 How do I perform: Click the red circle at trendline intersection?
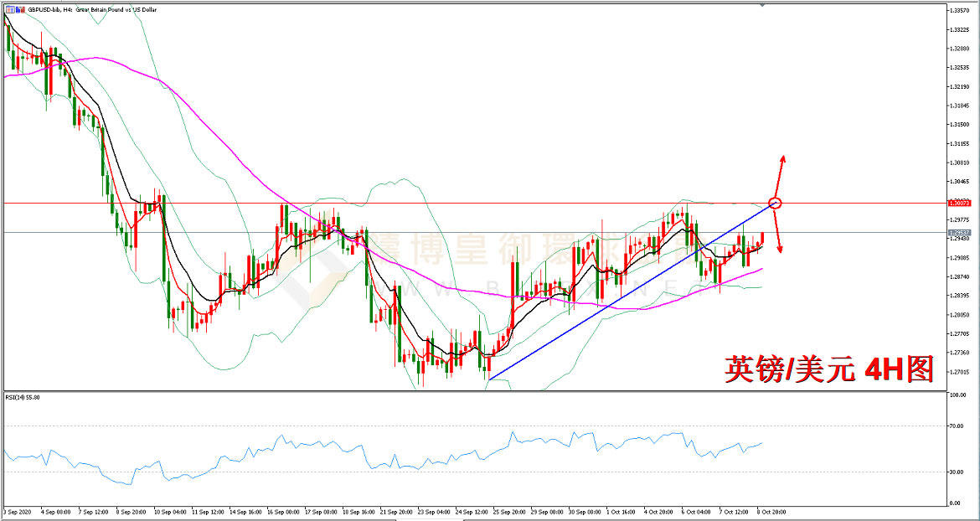coord(775,203)
